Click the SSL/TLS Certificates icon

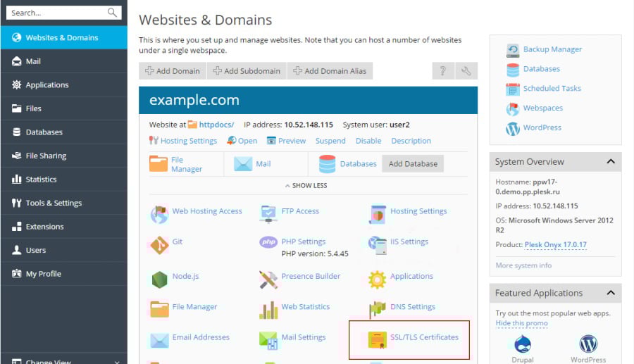coord(378,340)
